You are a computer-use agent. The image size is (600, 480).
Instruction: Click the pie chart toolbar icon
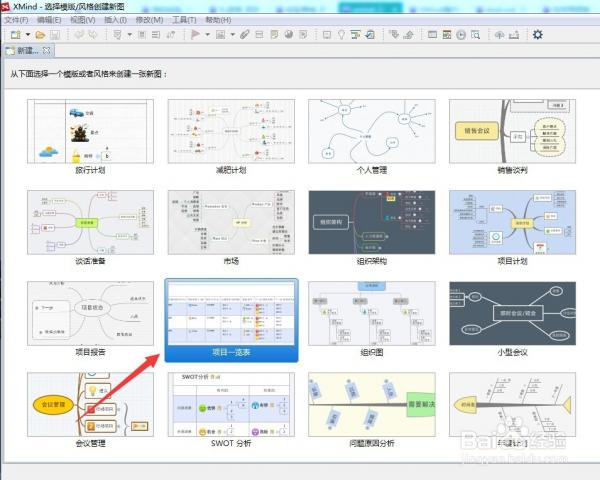pyautogui.click(x=289, y=35)
